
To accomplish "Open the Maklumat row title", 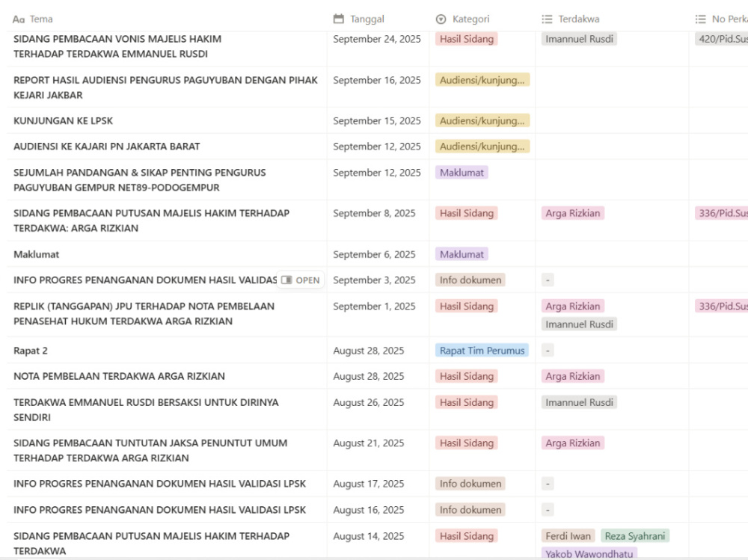I will click(36, 254).
